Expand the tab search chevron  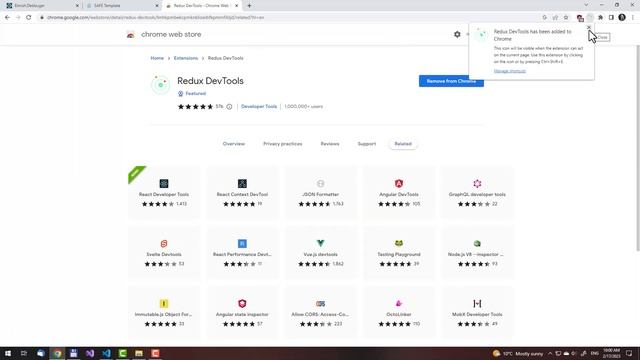tap(586, 5)
